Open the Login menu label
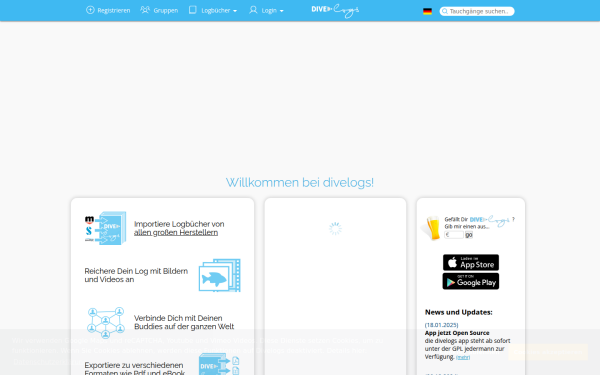Image resolution: width=600 pixels, height=375 pixels. pyautogui.click(x=269, y=11)
